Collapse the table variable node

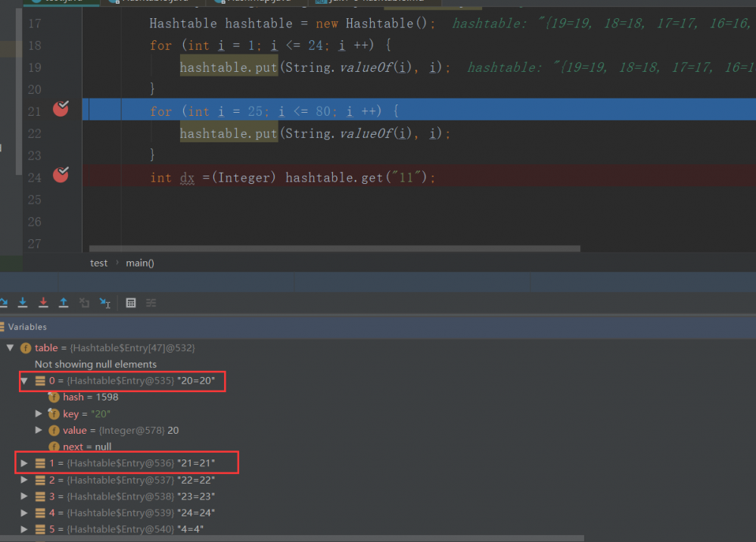click(x=11, y=348)
